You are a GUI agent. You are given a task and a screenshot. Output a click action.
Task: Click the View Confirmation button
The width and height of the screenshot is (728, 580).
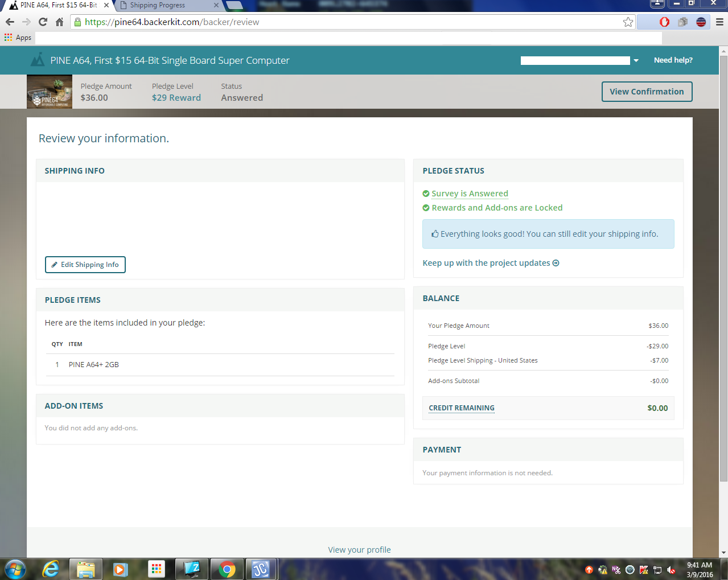click(x=647, y=92)
